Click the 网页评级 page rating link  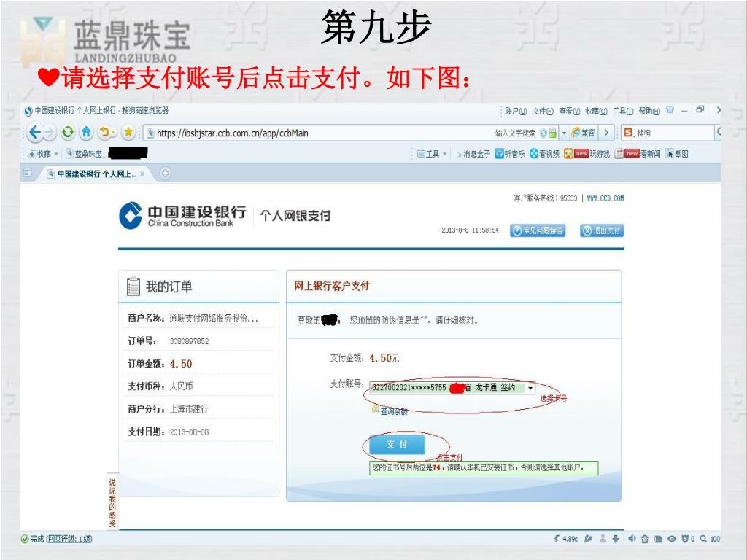[x=69, y=539]
